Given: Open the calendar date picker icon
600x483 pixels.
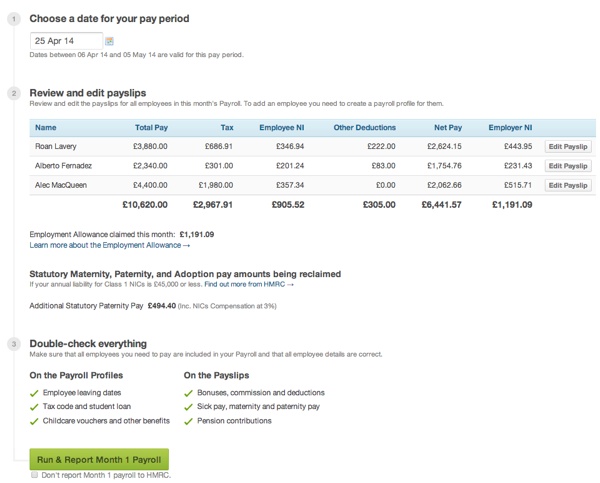Looking at the screenshot, I should click(110, 41).
